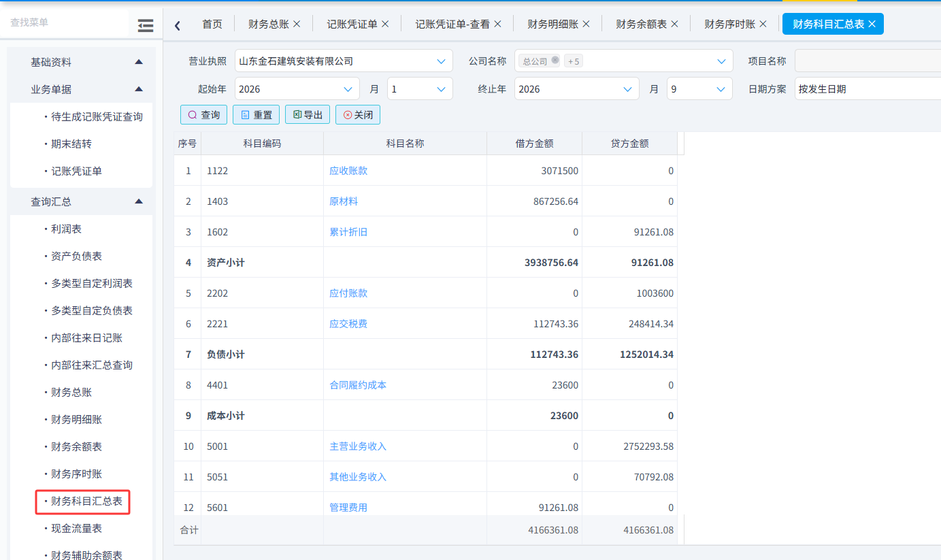The image size is (941, 560).
Task: Open 资产负债表 in the sidebar
Action: [x=76, y=256]
